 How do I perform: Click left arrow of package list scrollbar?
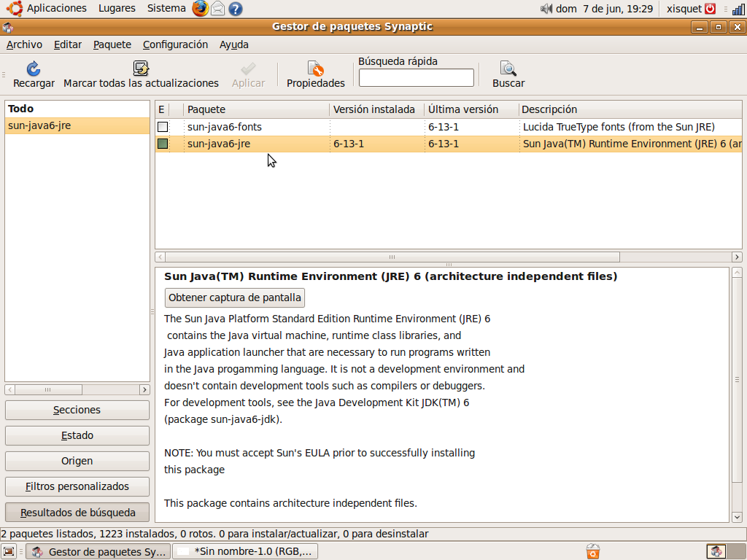click(160, 257)
